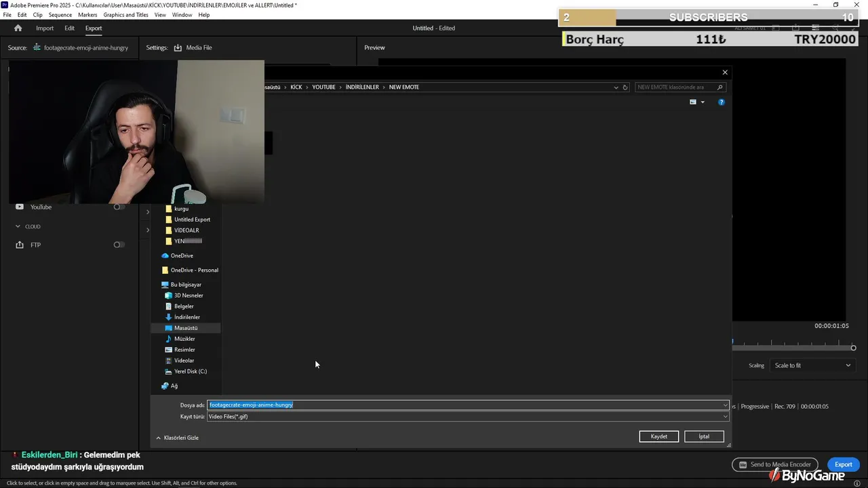Open the Import tab

pos(45,28)
